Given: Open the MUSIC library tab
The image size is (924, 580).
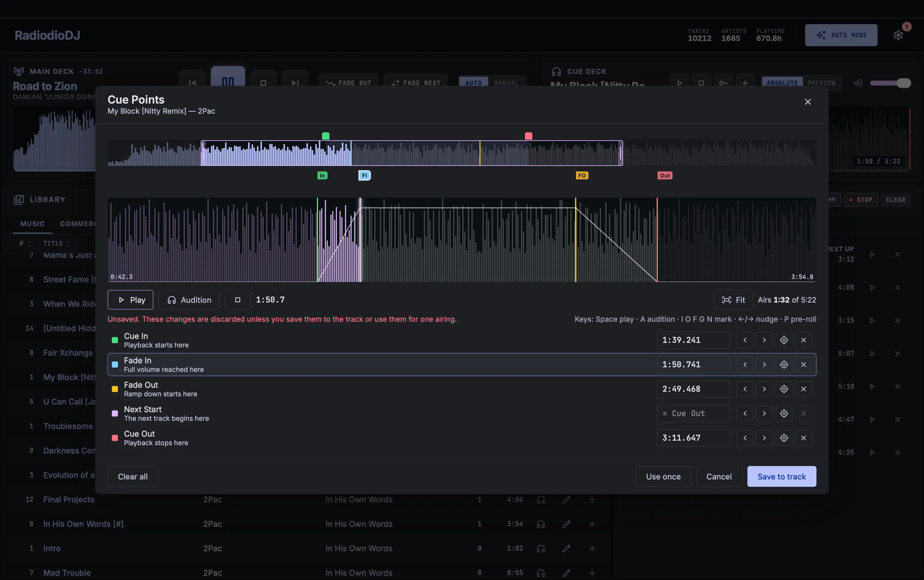Looking at the screenshot, I should click(x=32, y=224).
